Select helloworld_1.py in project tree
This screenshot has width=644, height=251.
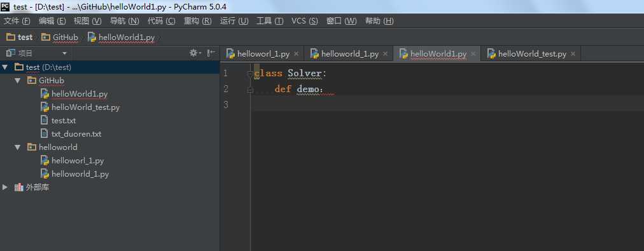(80, 174)
